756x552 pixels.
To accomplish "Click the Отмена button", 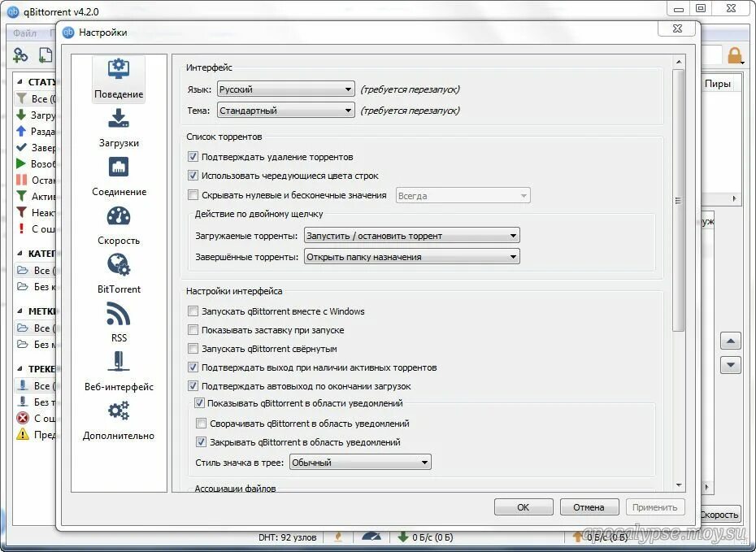I will click(589, 507).
